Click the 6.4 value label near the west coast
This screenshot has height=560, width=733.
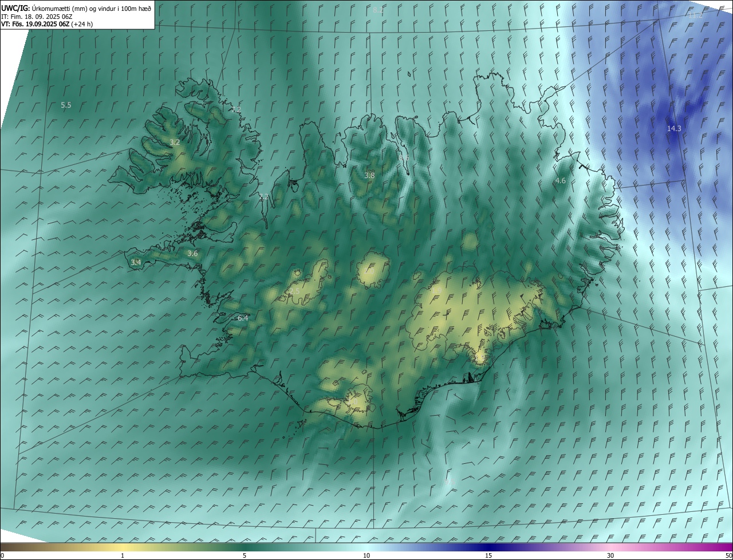pos(243,318)
